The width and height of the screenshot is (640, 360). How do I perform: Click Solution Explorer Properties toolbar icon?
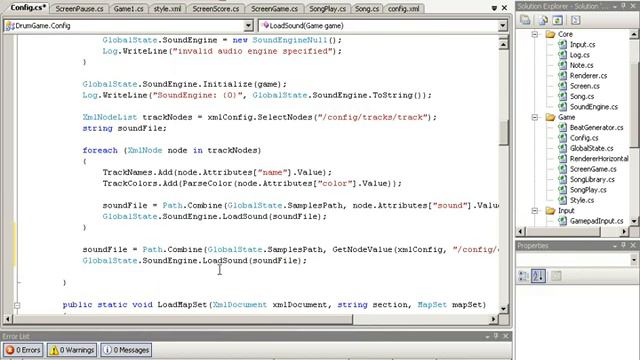[x=525, y=20]
